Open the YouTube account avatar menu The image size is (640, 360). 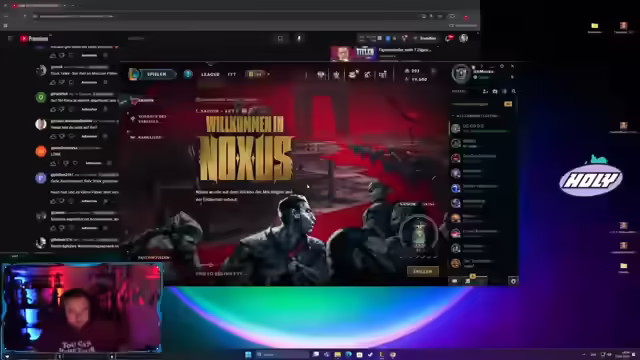pos(464,38)
